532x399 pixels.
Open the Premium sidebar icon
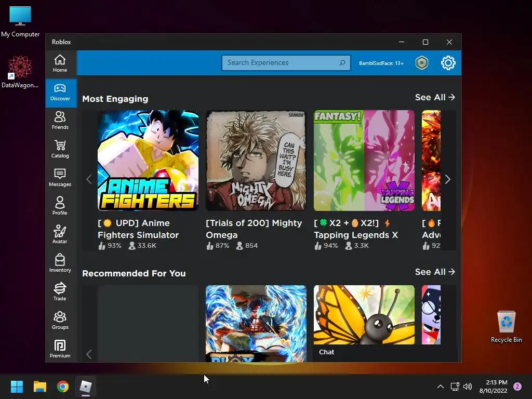pos(60,349)
